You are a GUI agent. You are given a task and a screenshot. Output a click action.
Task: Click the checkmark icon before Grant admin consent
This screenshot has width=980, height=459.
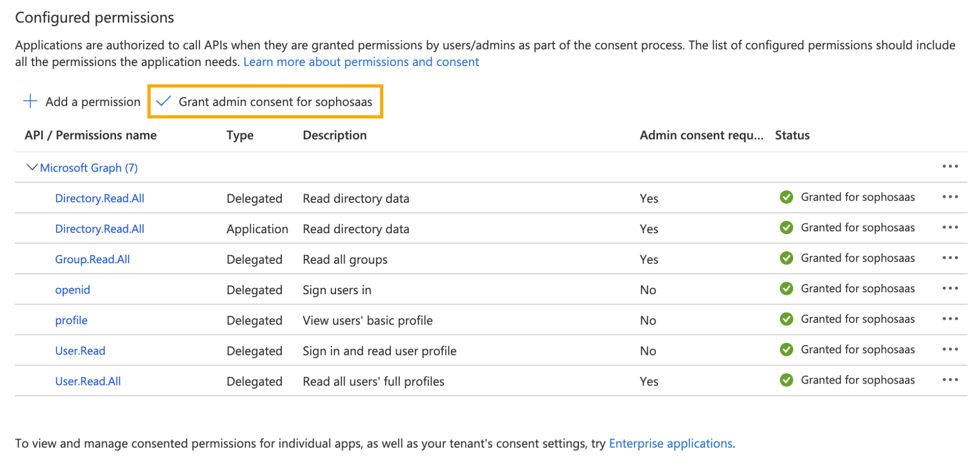163,101
